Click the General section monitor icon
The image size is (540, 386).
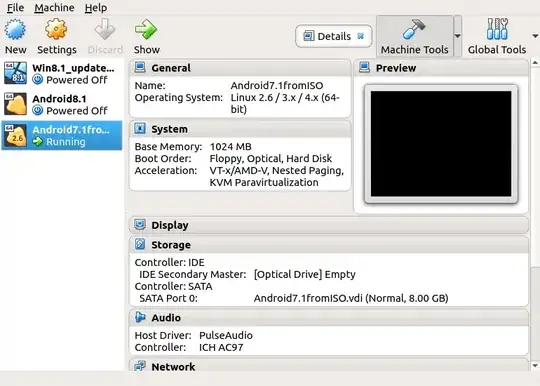pos(140,67)
